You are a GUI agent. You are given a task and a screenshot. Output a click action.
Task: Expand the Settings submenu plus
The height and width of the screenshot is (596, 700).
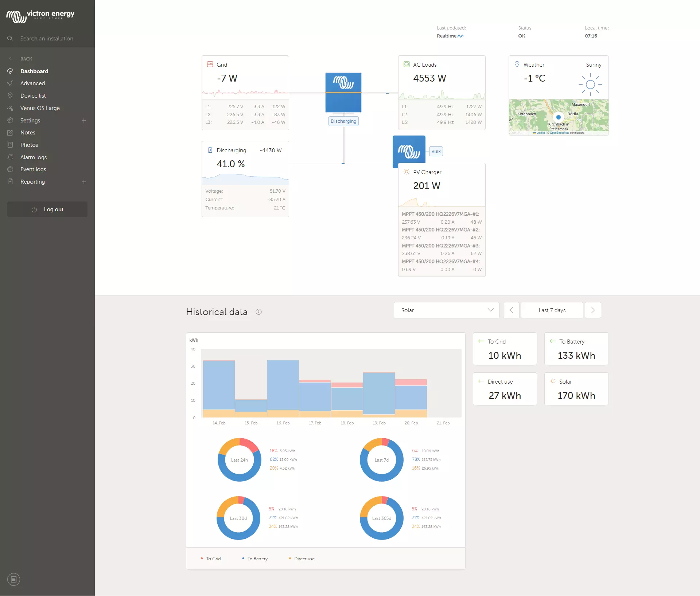click(x=84, y=121)
